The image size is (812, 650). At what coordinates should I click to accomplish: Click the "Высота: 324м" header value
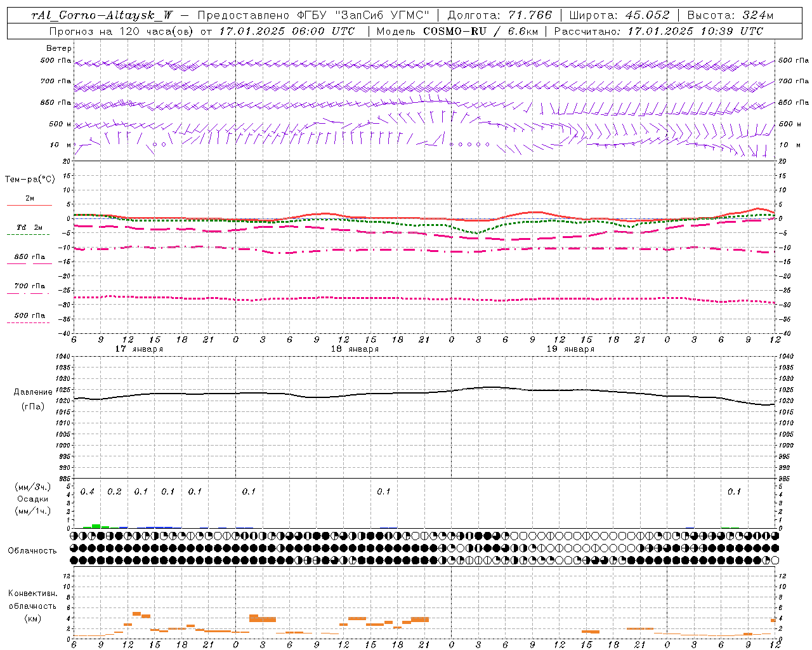pos(731,15)
